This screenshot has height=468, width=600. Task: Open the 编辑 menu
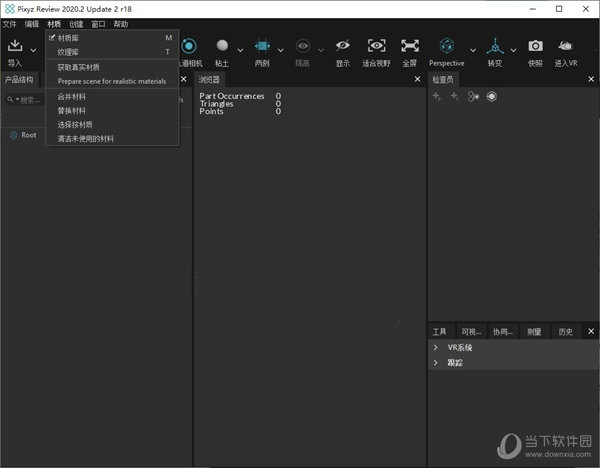tap(32, 24)
